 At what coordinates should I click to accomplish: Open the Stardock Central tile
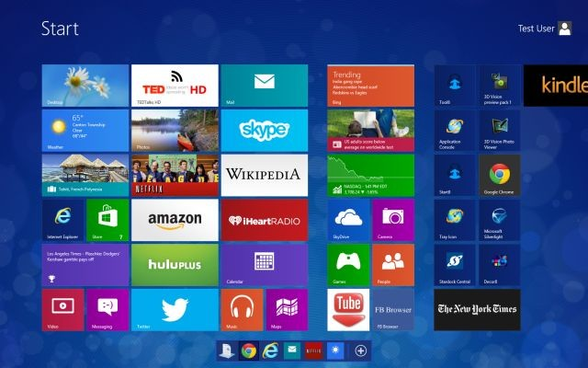pyautogui.click(x=455, y=265)
